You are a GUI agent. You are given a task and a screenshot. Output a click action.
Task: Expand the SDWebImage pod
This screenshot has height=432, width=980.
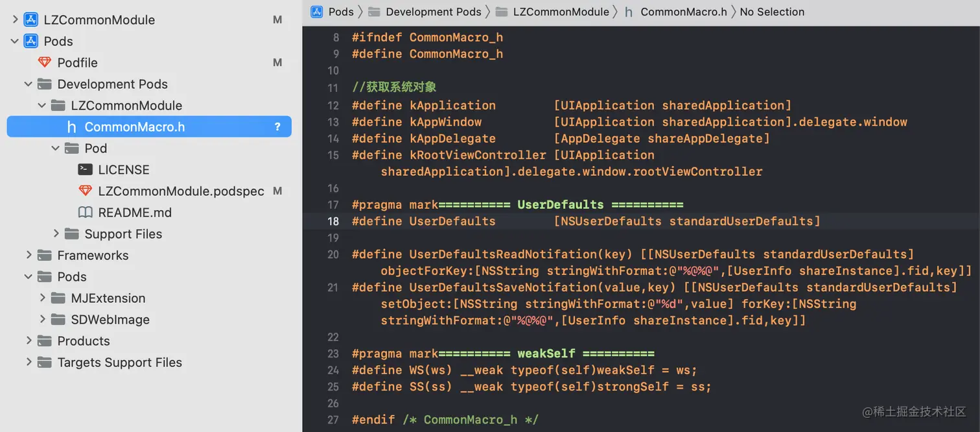pyautogui.click(x=42, y=319)
